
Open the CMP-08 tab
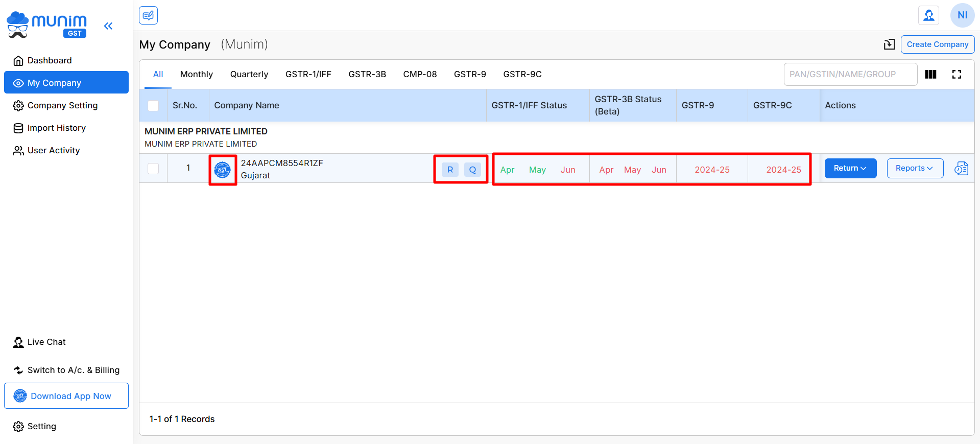pos(420,75)
